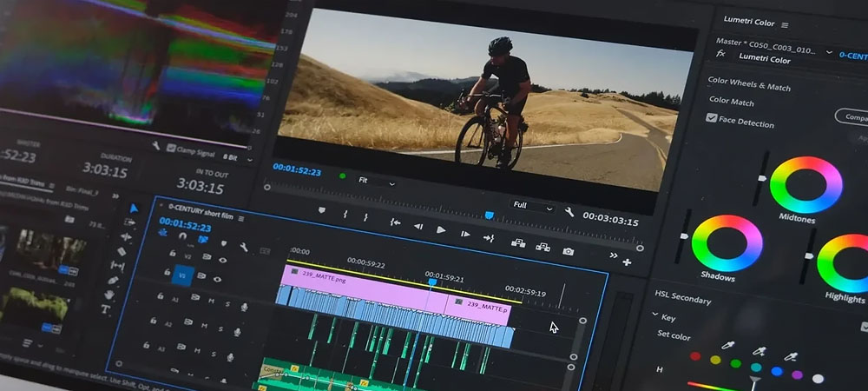Viewport: 868px width, 391px height.
Task: Select the Selection arrow tool
Action: pos(134,209)
